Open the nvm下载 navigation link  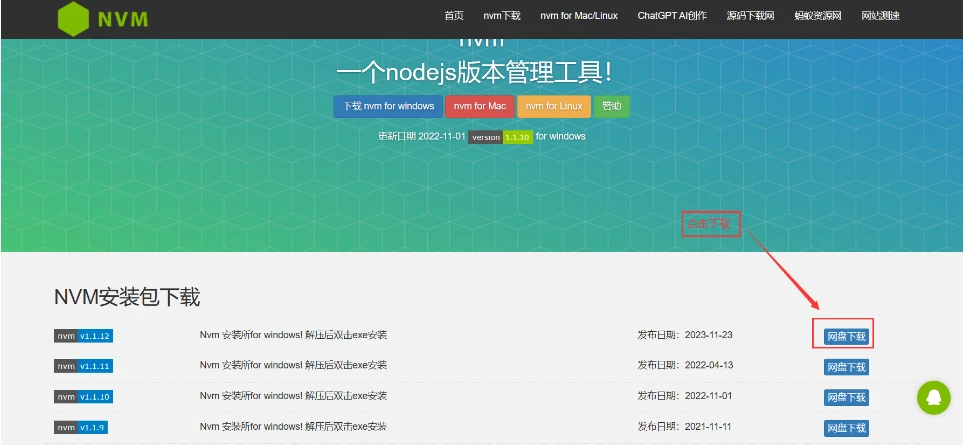502,16
